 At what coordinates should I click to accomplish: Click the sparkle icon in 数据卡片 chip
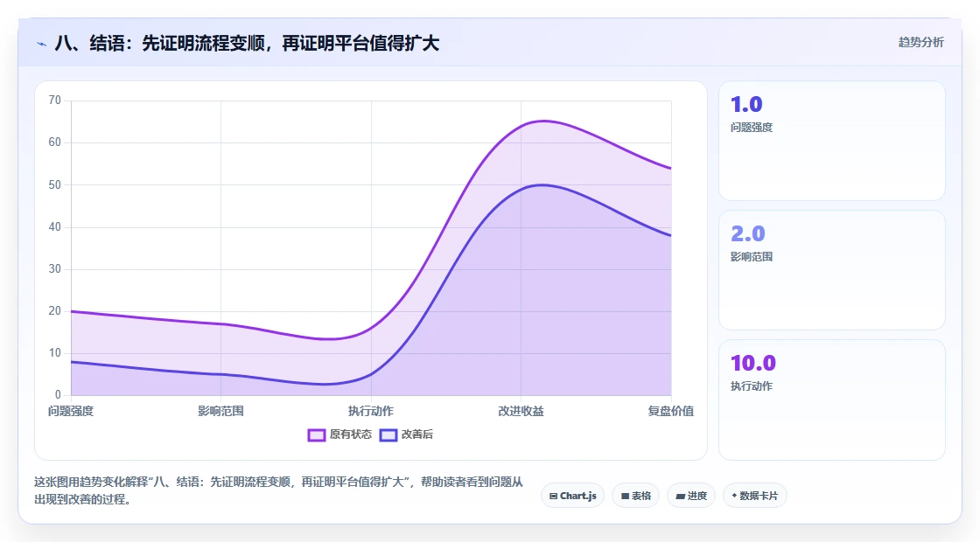pos(734,496)
